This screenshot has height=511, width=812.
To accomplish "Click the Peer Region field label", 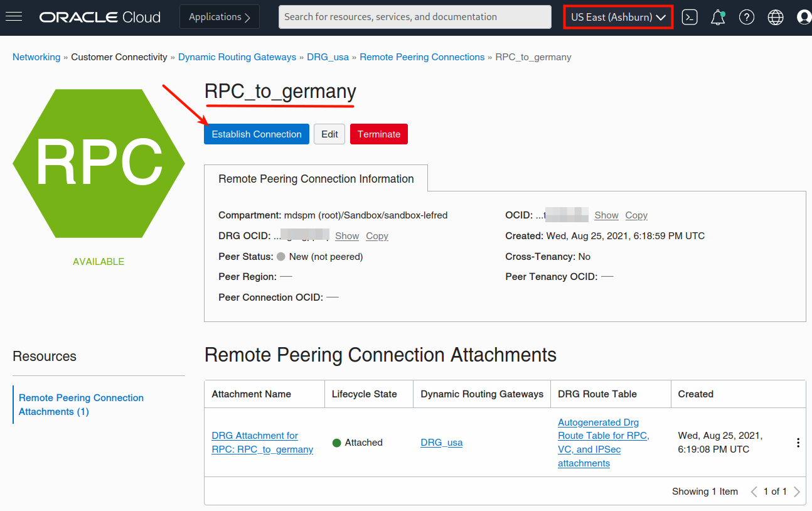I will pyautogui.click(x=247, y=277).
